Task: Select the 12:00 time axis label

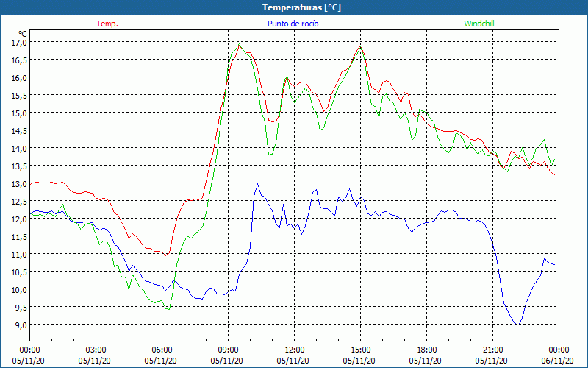Action: pos(294,350)
